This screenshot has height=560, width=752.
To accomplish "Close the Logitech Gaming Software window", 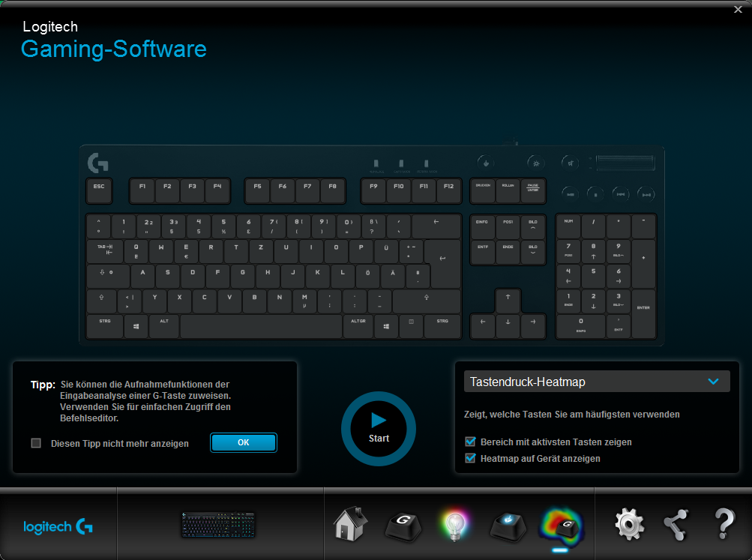I will (738, 10).
